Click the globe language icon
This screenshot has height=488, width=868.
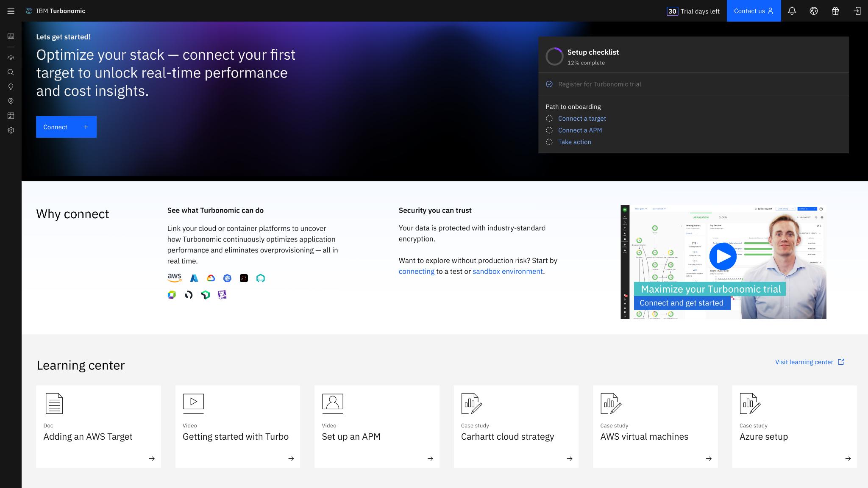coord(813,11)
